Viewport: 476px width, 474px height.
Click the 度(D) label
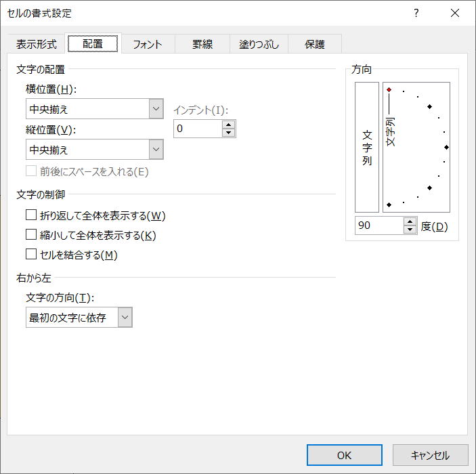point(434,227)
